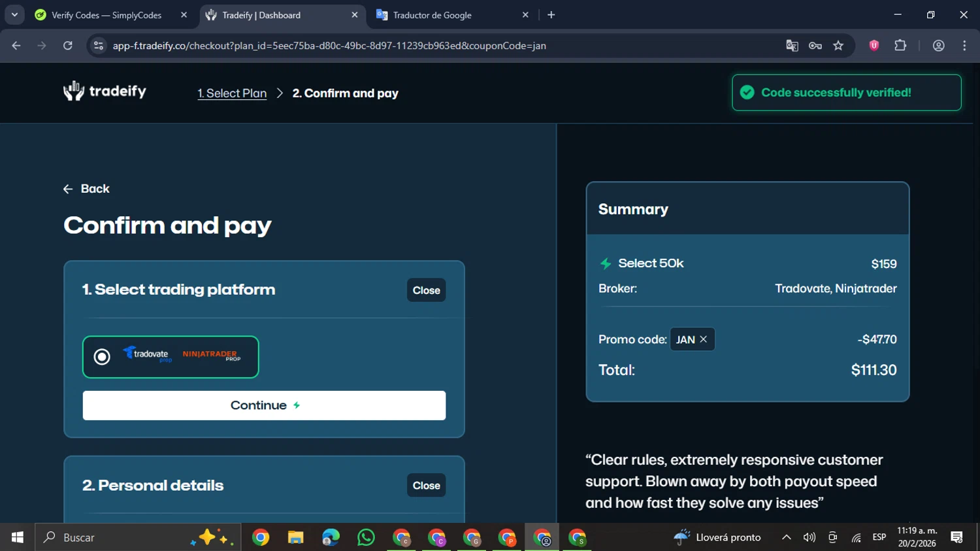
Task: Navigate back with browser back arrow
Action: click(x=16, y=46)
